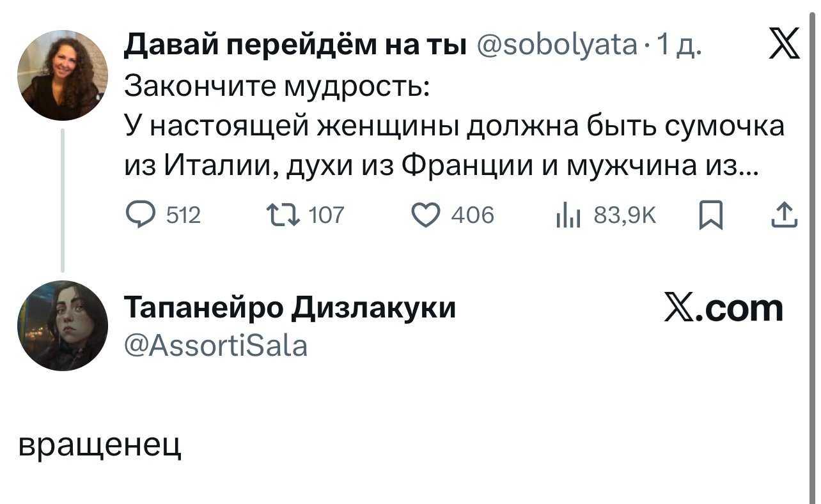Open Тапанейро Дизлакуки's profile picture
821x504 pixels.
[x=62, y=325]
